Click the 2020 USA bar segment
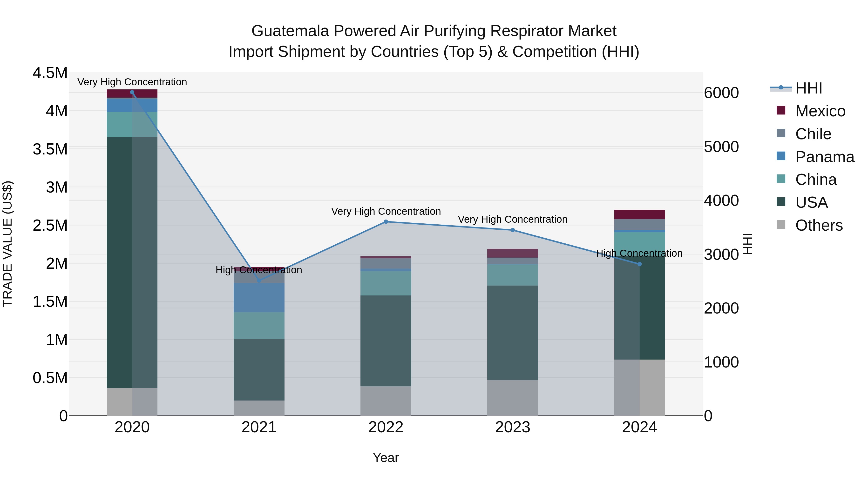This screenshot has width=868, height=488. (132, 262)
